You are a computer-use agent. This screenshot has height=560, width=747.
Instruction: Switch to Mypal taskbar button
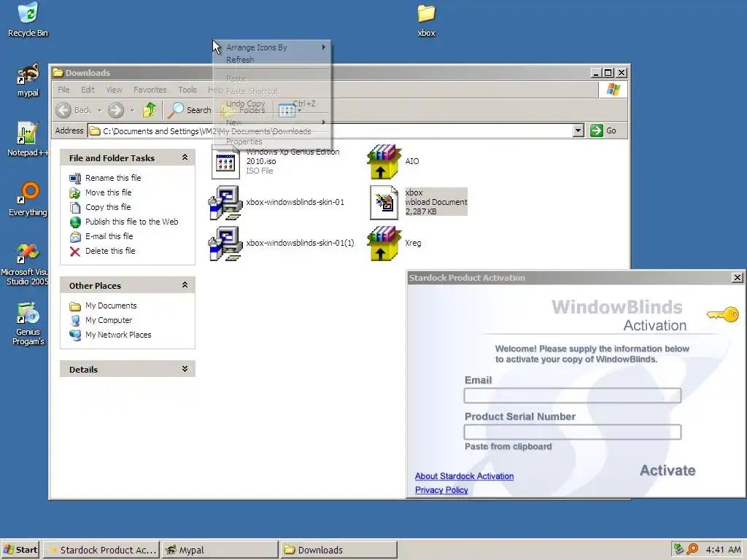[x=220, y=550]
